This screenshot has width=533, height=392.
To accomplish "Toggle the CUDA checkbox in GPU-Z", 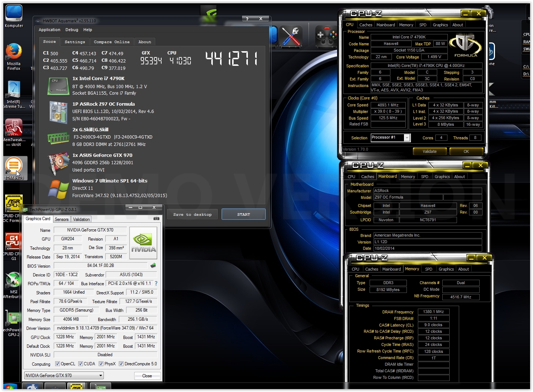I will (x=80, y=364).
